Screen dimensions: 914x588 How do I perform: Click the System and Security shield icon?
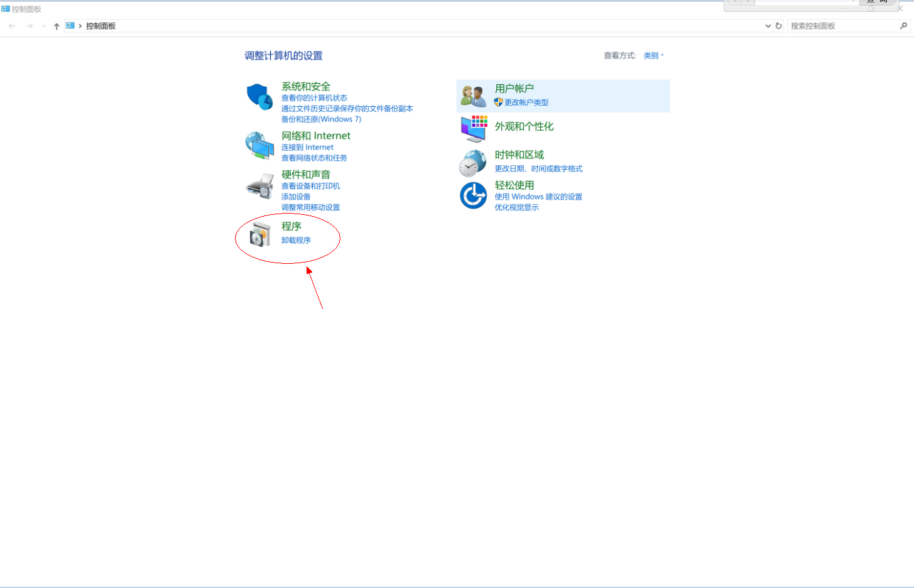(x=259, y=97)
